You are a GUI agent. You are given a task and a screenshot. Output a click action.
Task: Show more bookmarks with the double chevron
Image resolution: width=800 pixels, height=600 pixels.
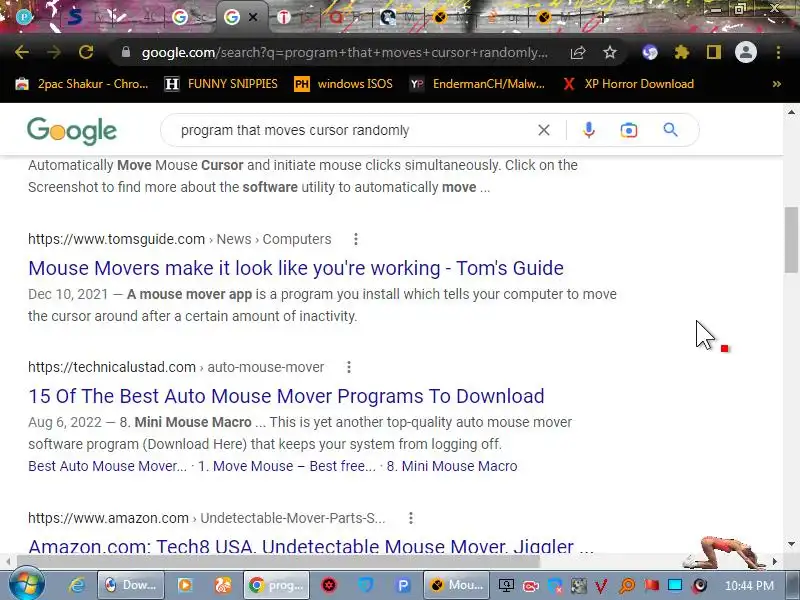click(x=777, y=84)
